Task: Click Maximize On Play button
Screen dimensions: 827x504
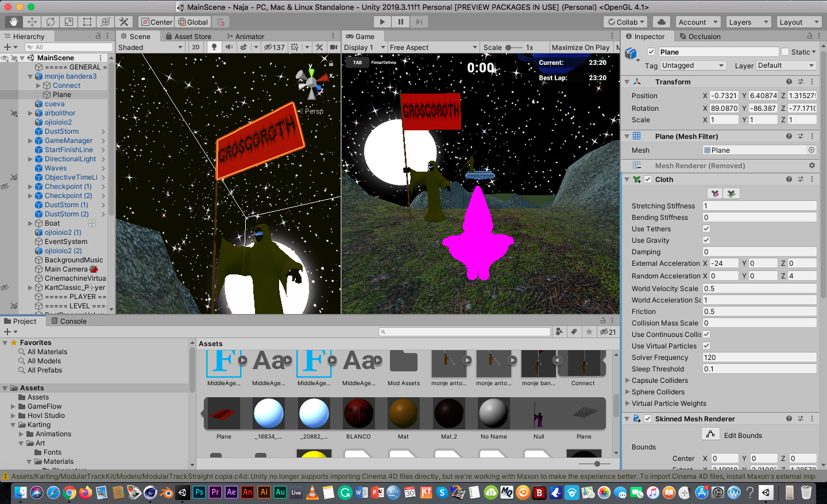Action: pos(581,47)
